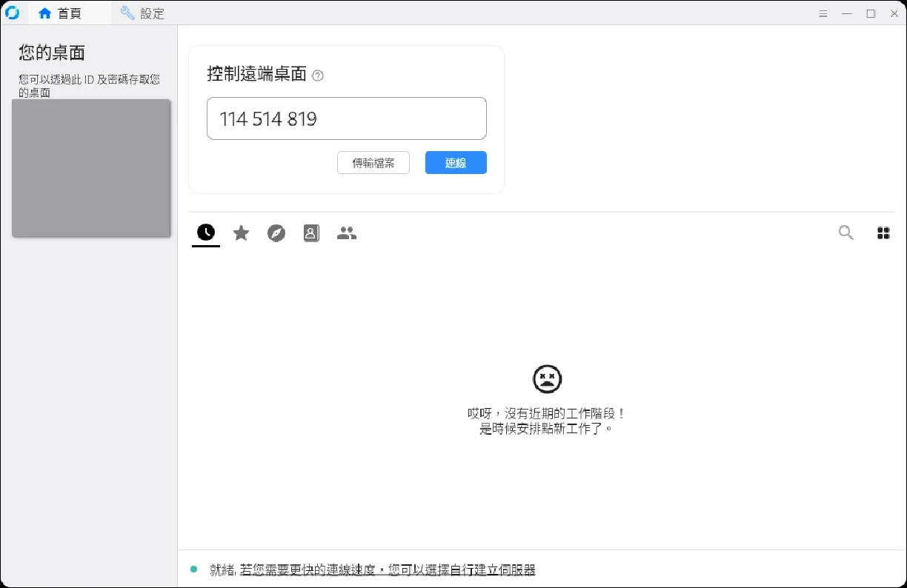The width and height of the screenshot is (907, 588).
Task: Show favorites via the star icon
Action: click(241, 233)
